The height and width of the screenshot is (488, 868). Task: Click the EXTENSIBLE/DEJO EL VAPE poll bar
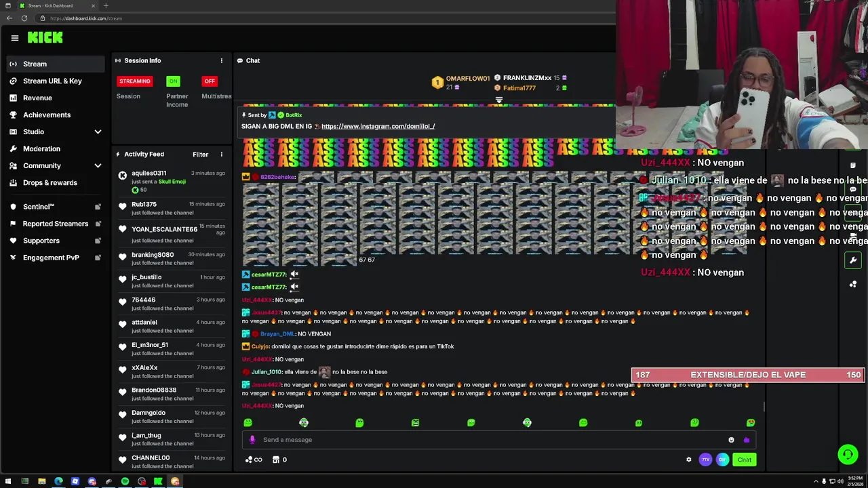(748, 375)
